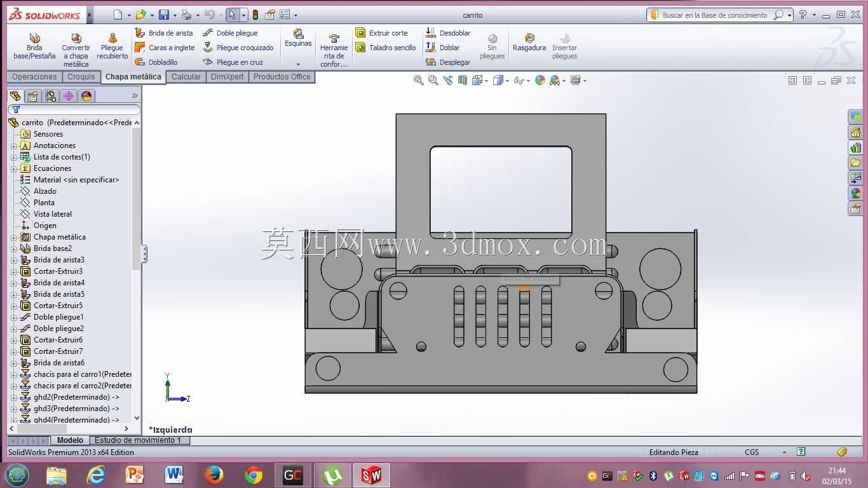Click the Help question mark button
Screen dimensions: 868x488
pos(803,15)
